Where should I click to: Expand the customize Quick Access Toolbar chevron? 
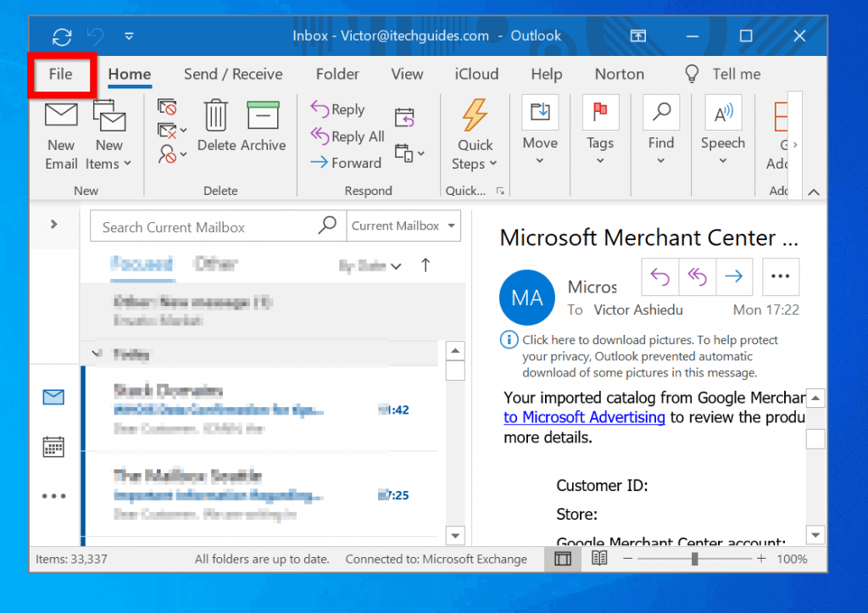pyautogui.click(x=129, y=36)
